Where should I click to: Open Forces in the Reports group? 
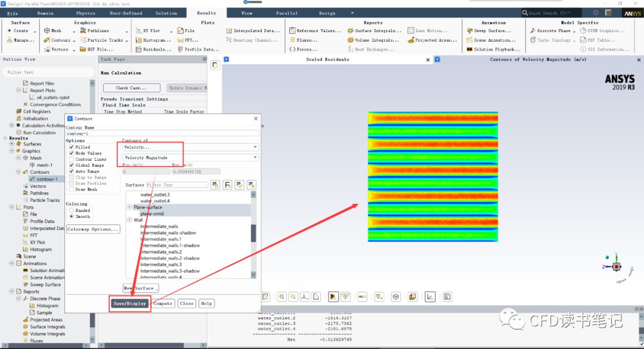303,49
